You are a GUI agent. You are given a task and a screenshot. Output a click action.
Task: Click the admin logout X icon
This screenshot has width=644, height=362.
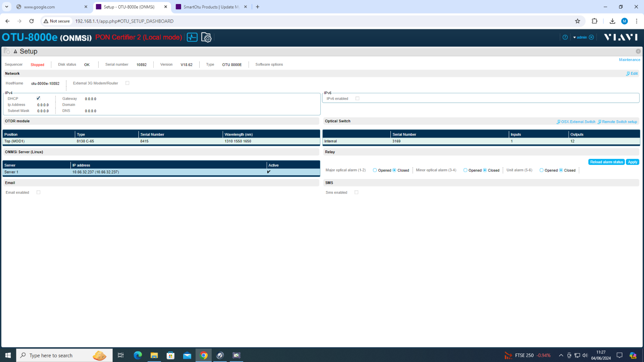(591, 37)
